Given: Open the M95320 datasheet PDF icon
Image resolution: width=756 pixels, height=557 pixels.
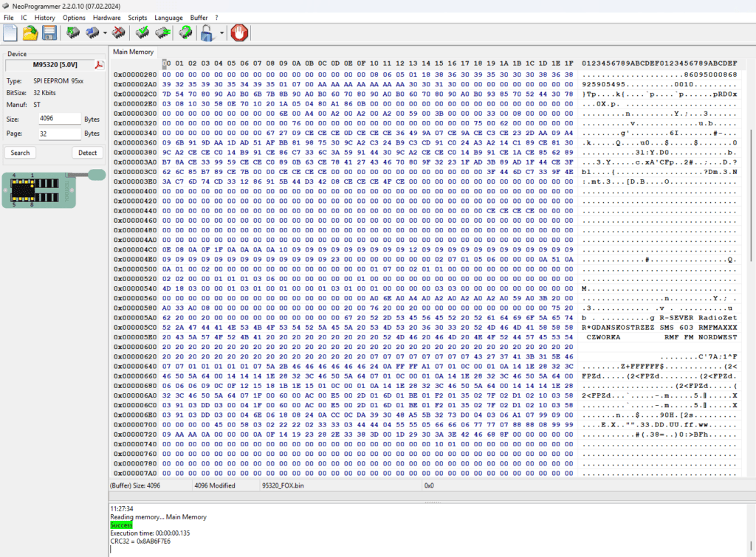Looking at the screenshot, I should [x=99, y=65].
